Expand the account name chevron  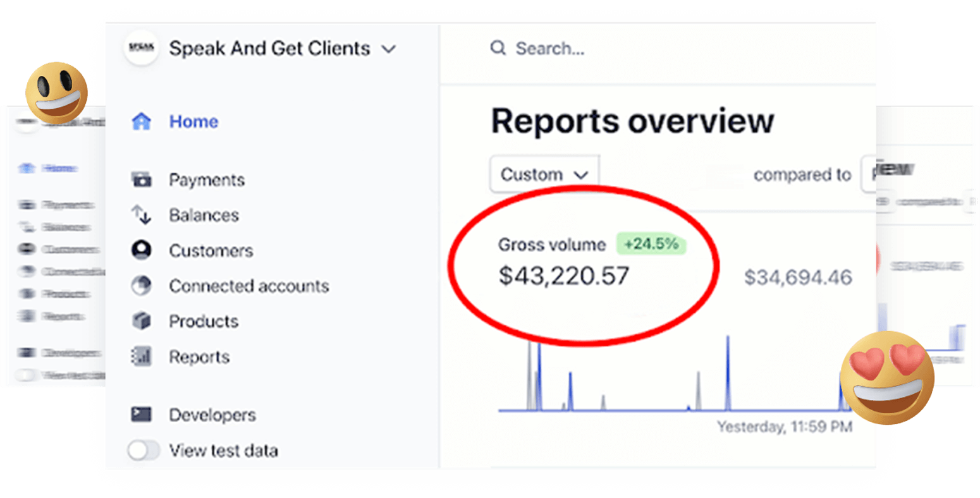(x=389, y=49)
